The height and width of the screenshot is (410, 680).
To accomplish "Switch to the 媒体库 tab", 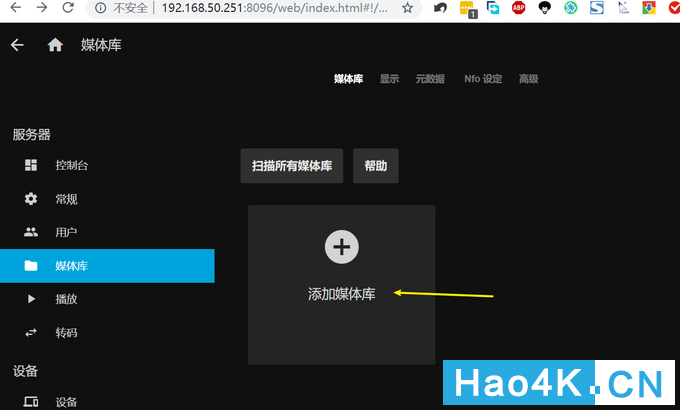I will (348, 79).
